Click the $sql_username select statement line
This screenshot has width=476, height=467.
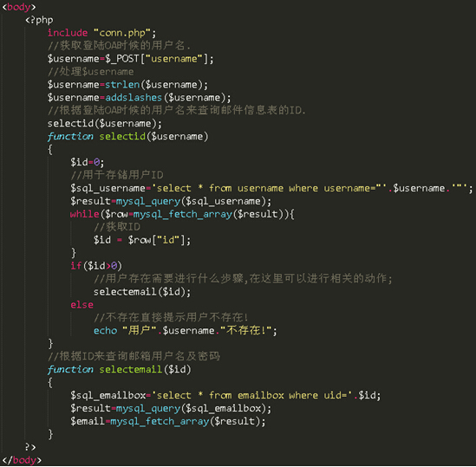(271, 188)
